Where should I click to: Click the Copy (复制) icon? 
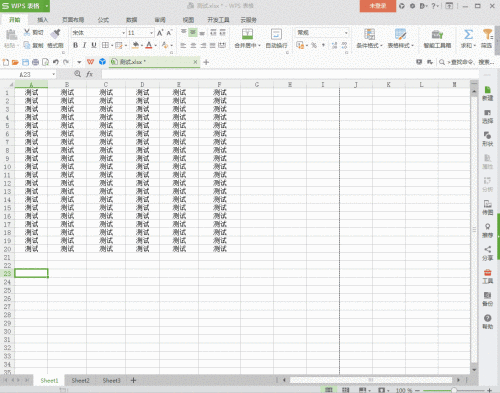[27, 45]
